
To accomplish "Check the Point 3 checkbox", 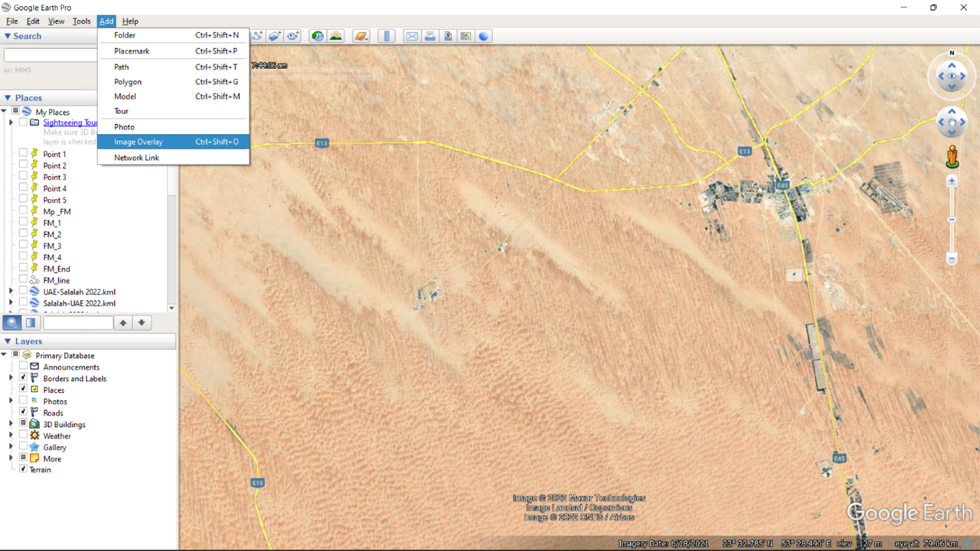I will (23, 177).
